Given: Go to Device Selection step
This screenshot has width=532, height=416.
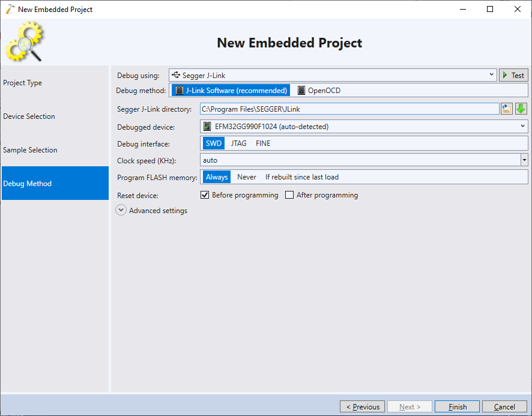Looking at the screenshot, I should (x=55, y=116).
